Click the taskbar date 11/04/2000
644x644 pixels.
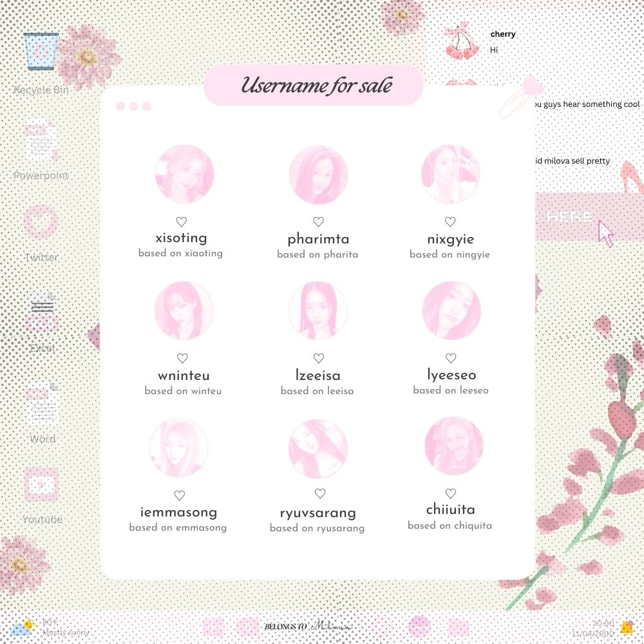[593, 633]
